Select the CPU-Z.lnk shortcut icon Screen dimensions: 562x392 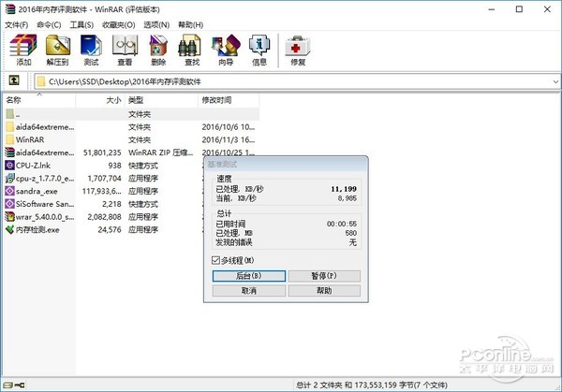coord(10,166)
